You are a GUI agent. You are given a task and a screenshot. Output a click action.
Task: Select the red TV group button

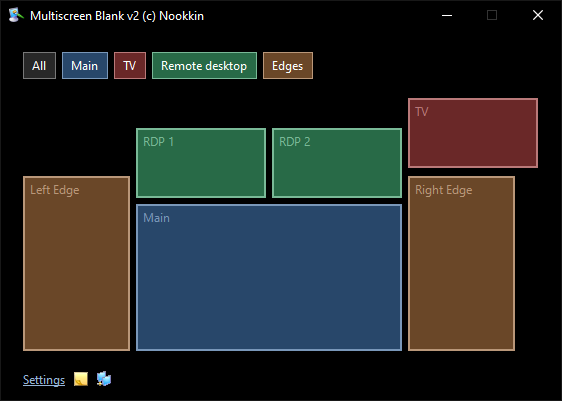130,66
